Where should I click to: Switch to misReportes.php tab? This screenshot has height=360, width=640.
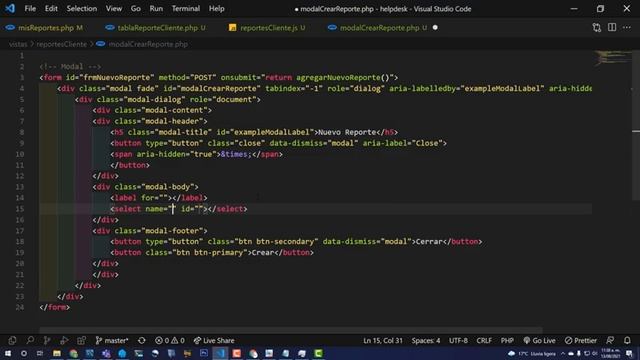[x=44, y=28]
